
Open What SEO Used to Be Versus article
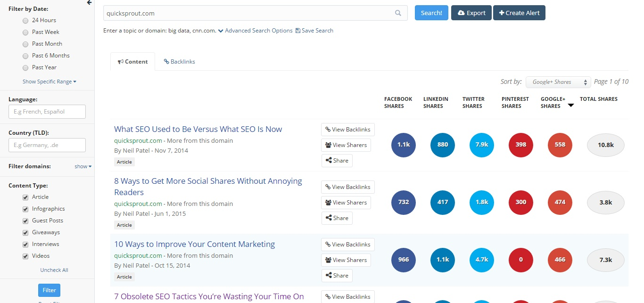point(198,129)
